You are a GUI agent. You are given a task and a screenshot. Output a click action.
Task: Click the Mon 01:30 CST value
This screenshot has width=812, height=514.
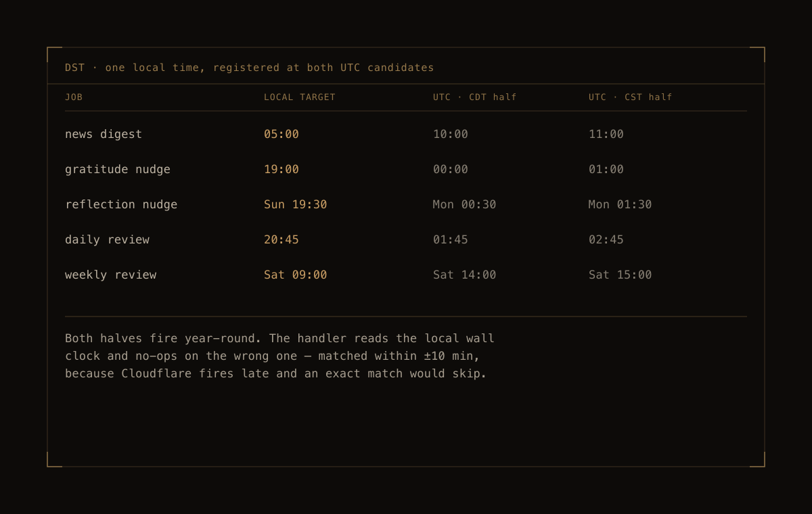click(x=621, y=204)
